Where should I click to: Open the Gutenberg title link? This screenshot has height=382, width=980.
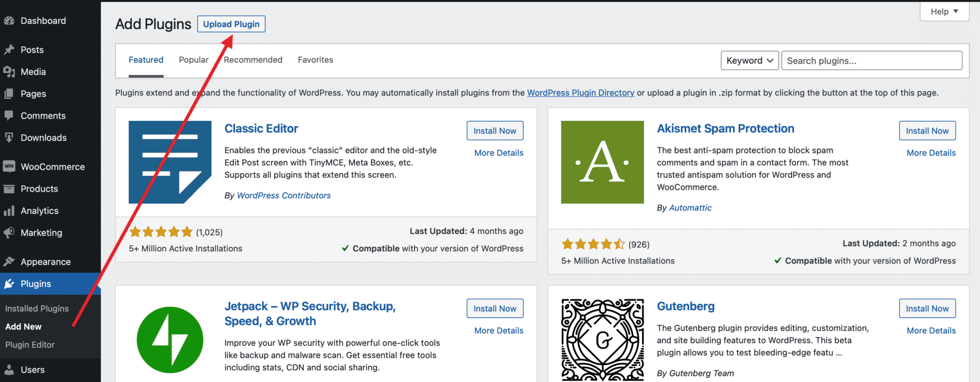tap(686, 306)
